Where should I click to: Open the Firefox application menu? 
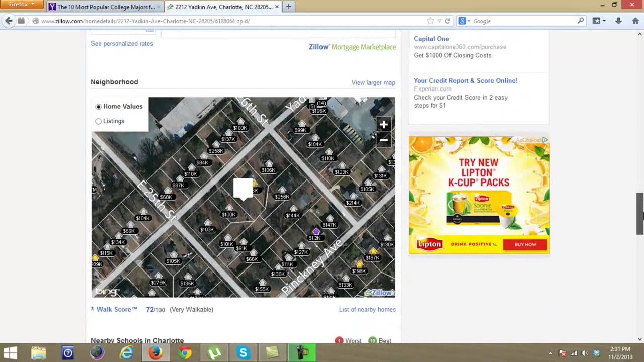click(x=22, y=5)
